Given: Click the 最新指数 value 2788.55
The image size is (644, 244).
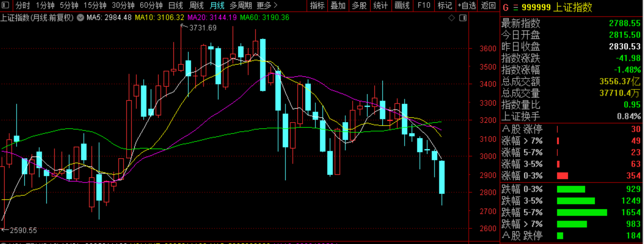Looking at the screenshot, I should (x=625, y=23).
